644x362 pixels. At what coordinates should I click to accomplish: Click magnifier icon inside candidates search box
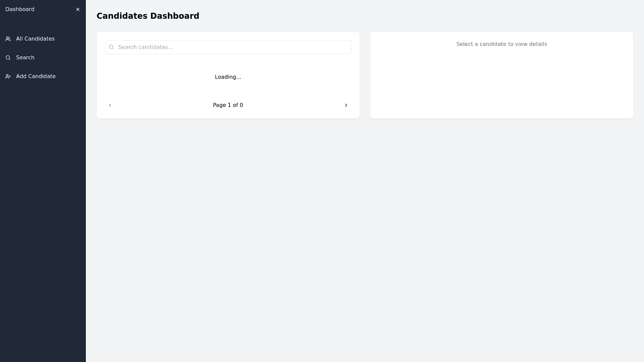(x=111, y=47)
